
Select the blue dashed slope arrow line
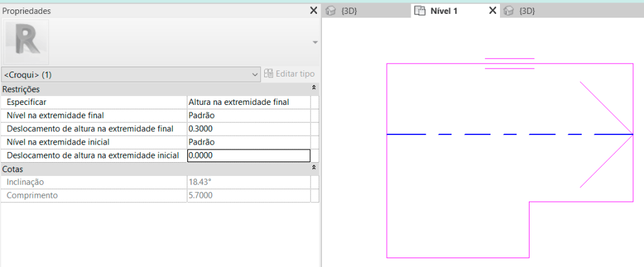[509, 134]
